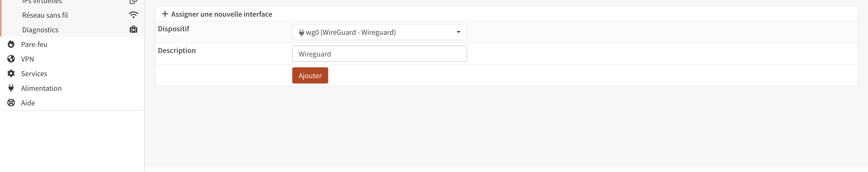The image size is (868, 172).
Task: Expand the Pare-feu menu section
Action: 34,44
